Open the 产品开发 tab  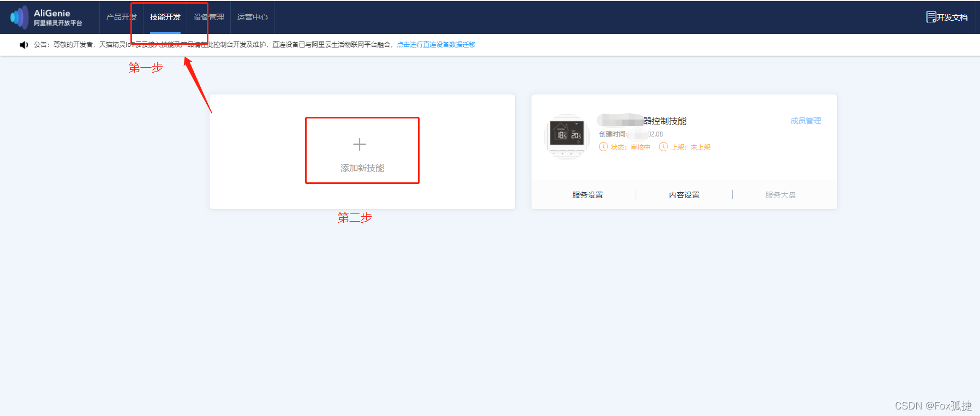tap(121, 17)
